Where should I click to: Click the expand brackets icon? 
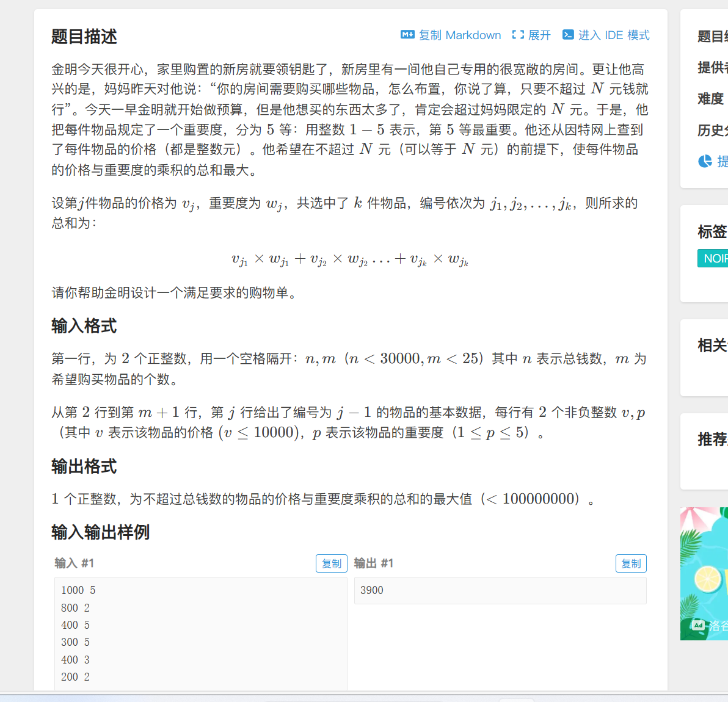518,35
